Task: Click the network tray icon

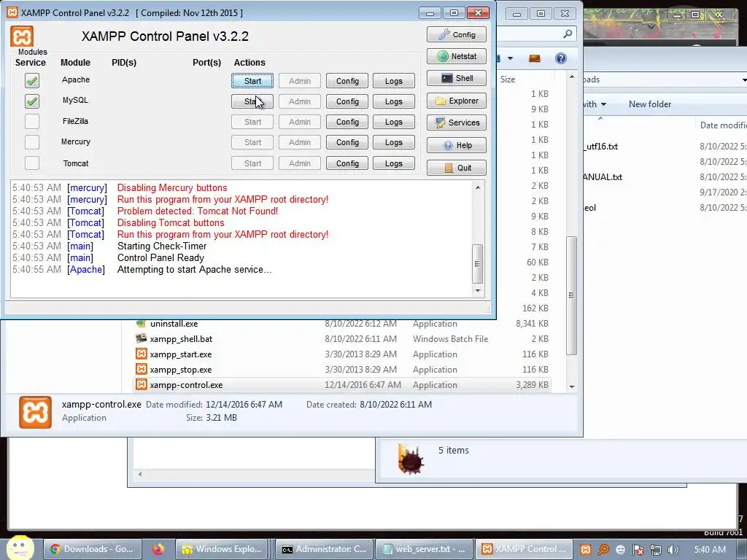Action: point(656,550)
